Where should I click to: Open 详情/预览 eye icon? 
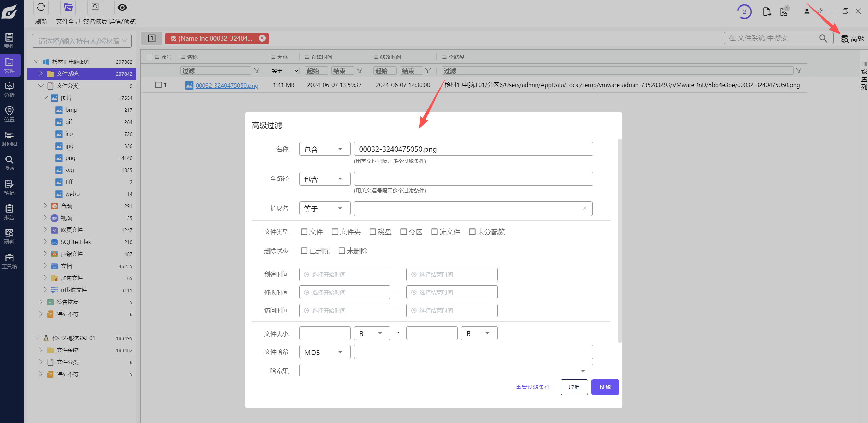[122, 7]
